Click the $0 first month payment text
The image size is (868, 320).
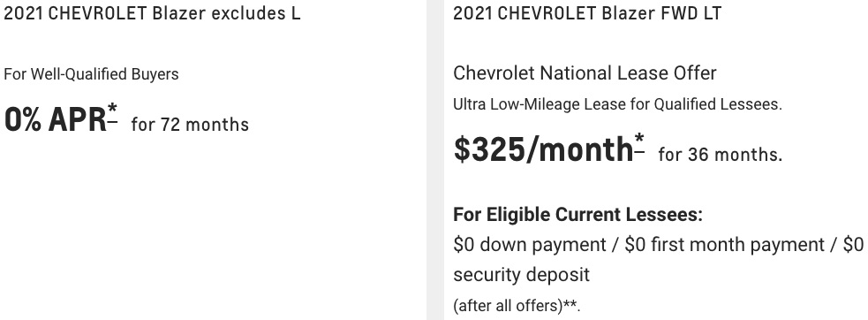[x=725, y=245]
